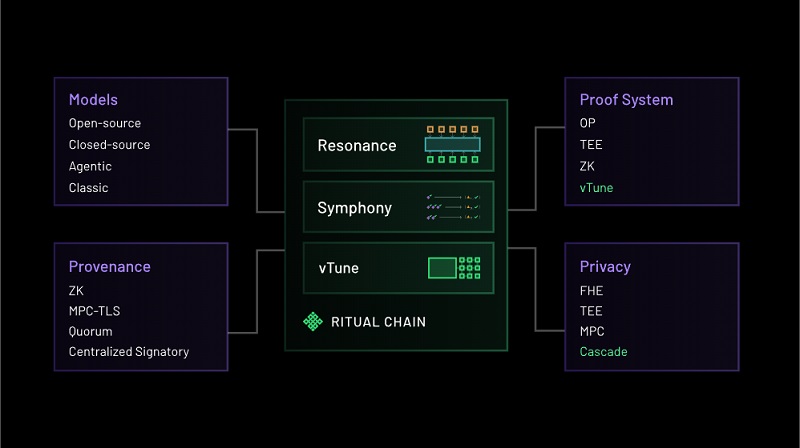Click Classic under Models
Viewport: 800px width, 448px height.
[x=88, y=188]
